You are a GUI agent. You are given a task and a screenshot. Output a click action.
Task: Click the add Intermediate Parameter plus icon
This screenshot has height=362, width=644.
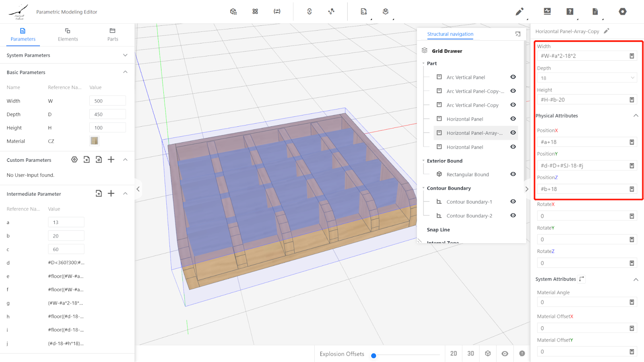pos(111,193)
